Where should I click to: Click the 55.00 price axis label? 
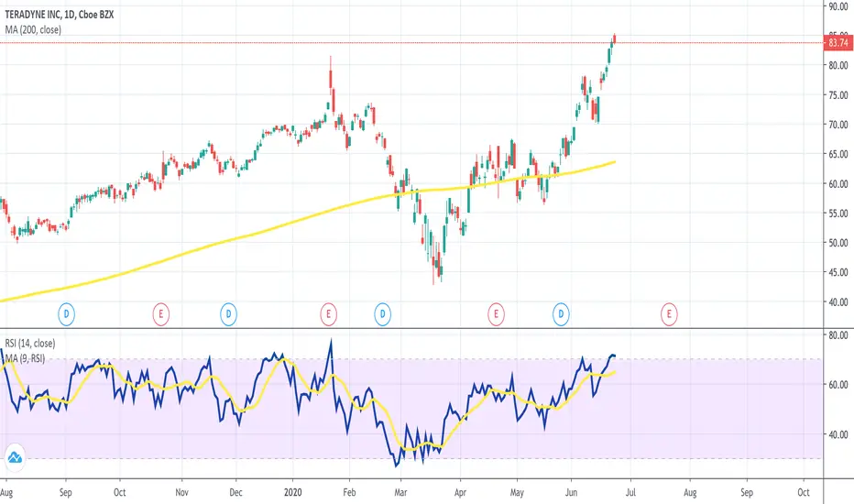pos(838,213)
